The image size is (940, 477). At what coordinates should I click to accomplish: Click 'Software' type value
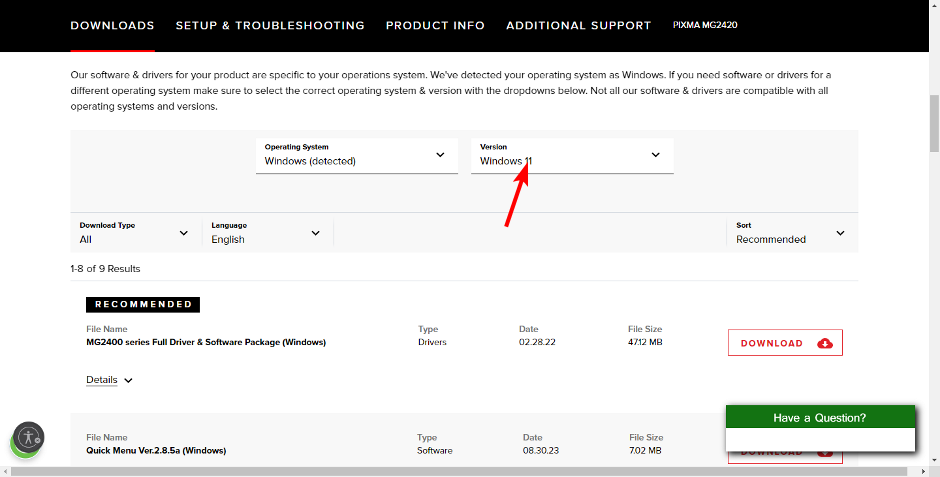point(435,451)
